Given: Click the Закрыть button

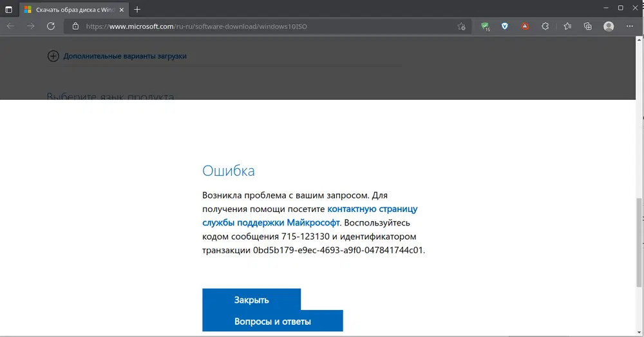Looking at the screenshot, I should (x=251, y=300).
